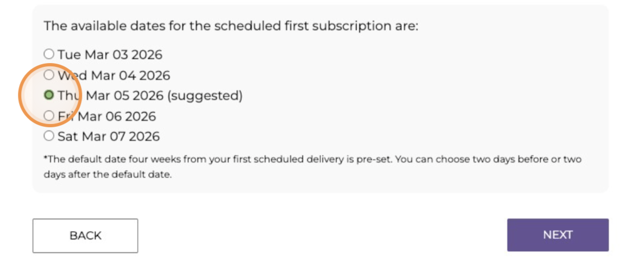
Task: Click the selected Thu Mar 05 2026 radio
Action: point(49,95)
